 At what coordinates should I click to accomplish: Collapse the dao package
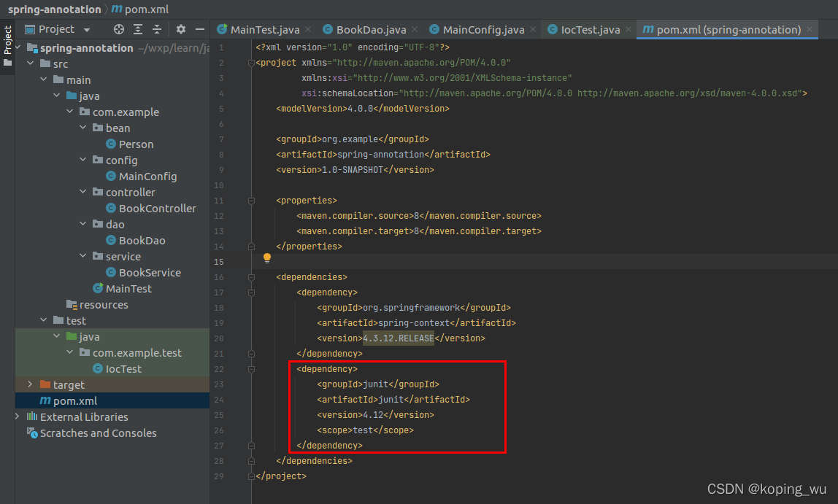(x=82, y=224)
